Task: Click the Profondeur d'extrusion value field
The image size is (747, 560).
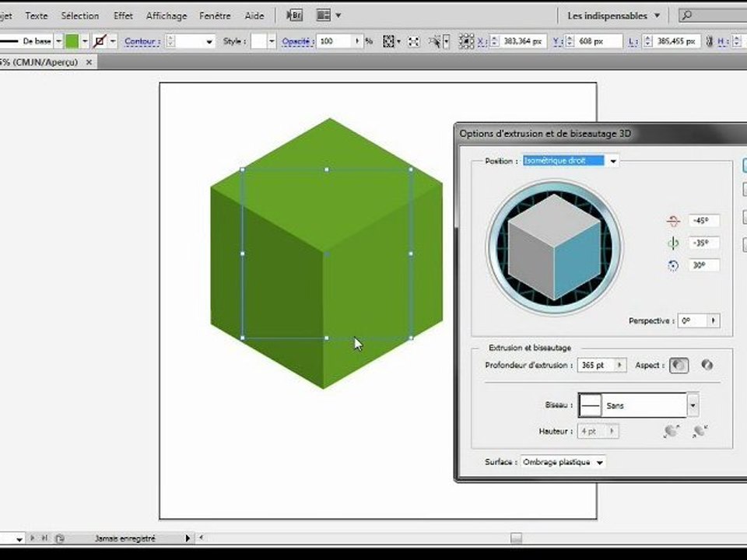Action: tap(596, 366)
